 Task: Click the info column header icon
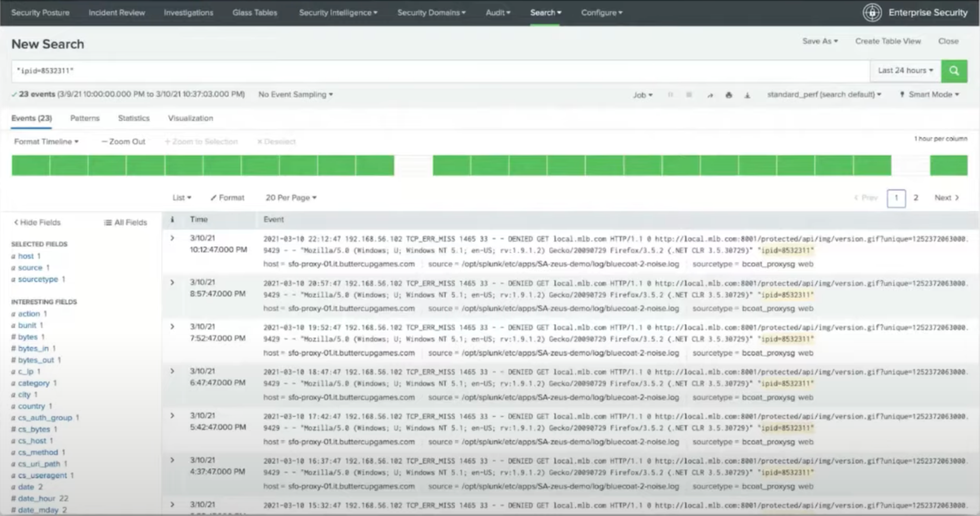click(172, 220)
